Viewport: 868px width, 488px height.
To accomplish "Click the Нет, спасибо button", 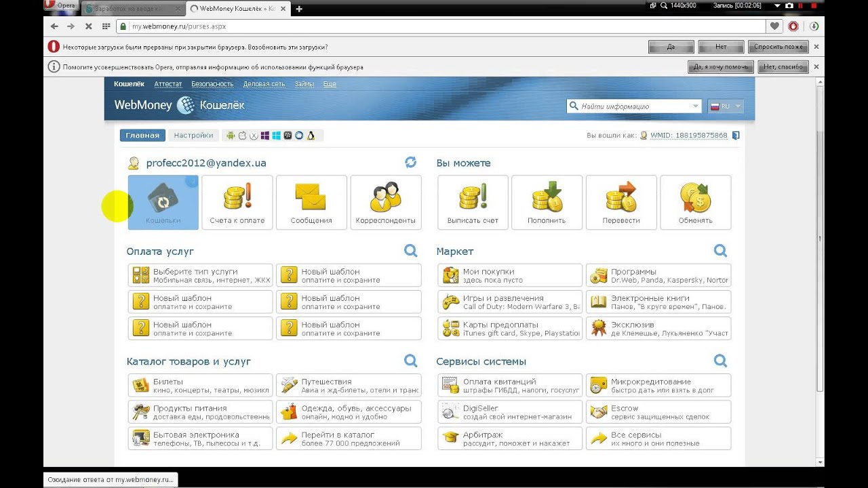I will pos(783,67).
